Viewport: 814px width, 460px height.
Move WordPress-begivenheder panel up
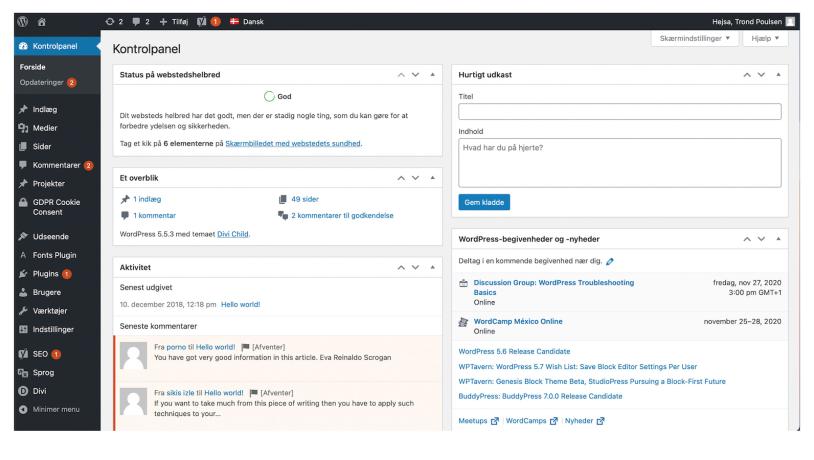747,239
